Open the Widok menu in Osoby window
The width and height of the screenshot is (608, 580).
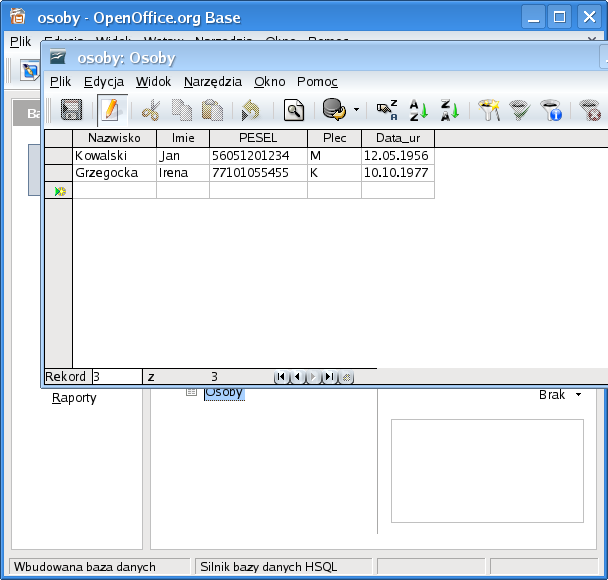154,82
